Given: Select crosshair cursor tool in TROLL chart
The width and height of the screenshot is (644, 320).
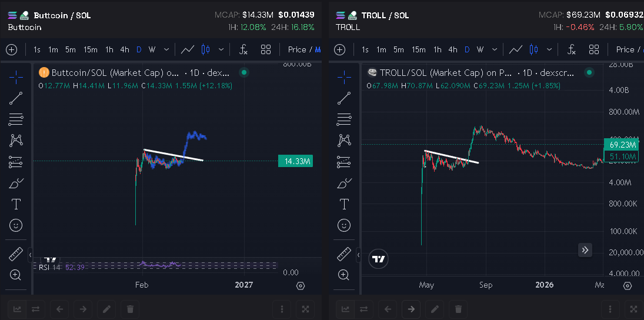Looking at the screenshot, I should [344, 76].
